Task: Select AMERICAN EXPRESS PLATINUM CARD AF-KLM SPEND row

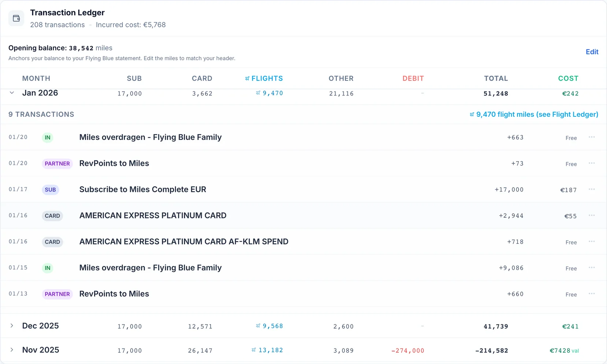Action: tap(303, 242)
